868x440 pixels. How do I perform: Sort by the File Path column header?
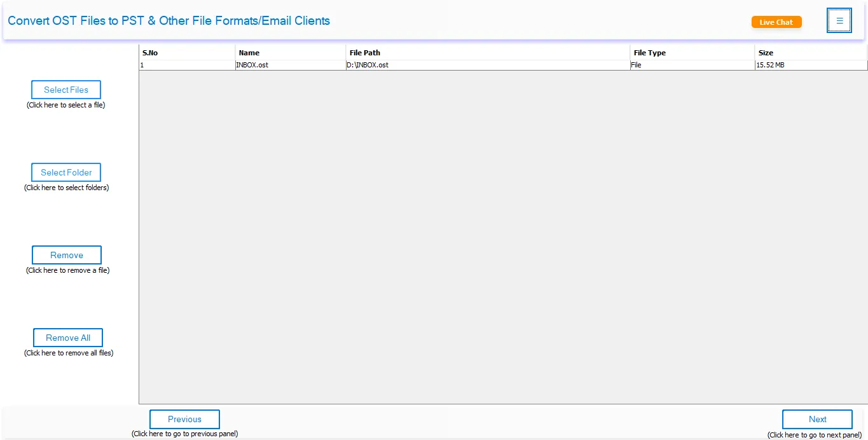pos(486,52)
